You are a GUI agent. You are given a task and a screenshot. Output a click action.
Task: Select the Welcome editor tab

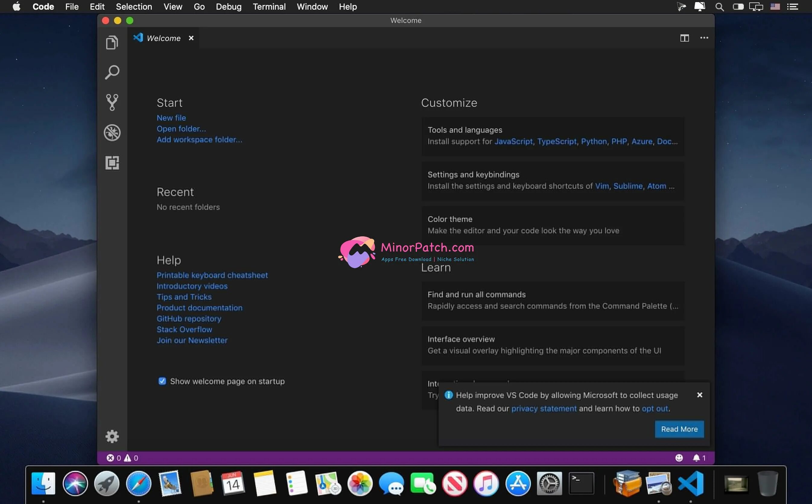coord(164,38)
